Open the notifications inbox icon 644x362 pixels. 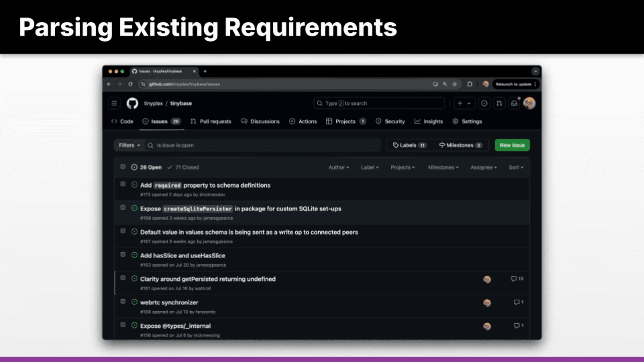(x=514, y=103)
